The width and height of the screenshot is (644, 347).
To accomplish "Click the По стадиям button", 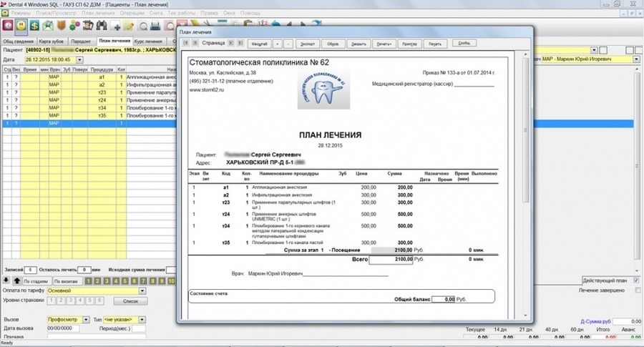I will click(36, 281).
